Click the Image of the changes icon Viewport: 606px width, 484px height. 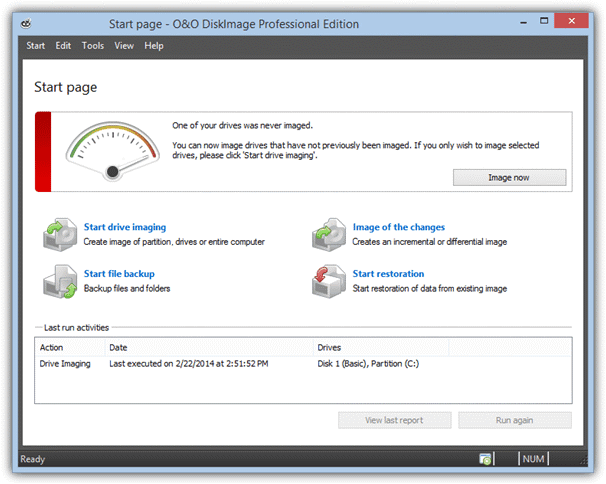point(329,234)
